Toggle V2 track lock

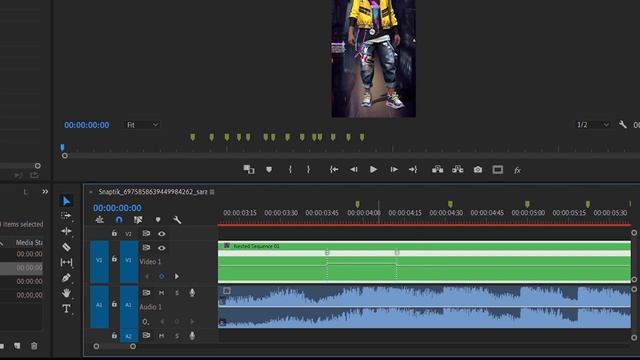coord(114,233)
